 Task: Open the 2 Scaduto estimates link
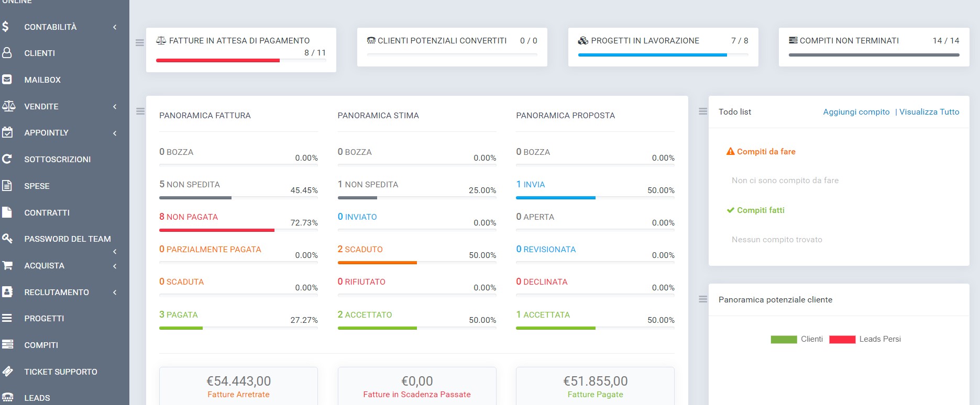click(360, 249)
